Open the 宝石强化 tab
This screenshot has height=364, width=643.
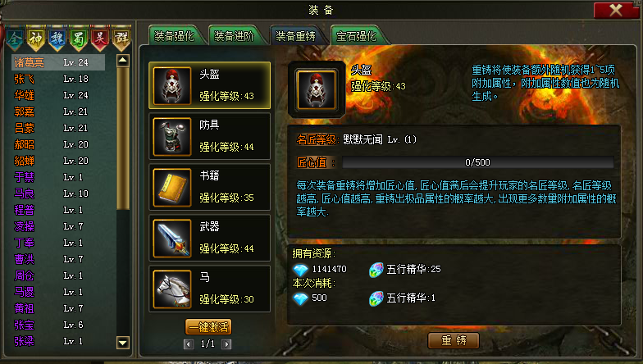[x=357, y=36]
